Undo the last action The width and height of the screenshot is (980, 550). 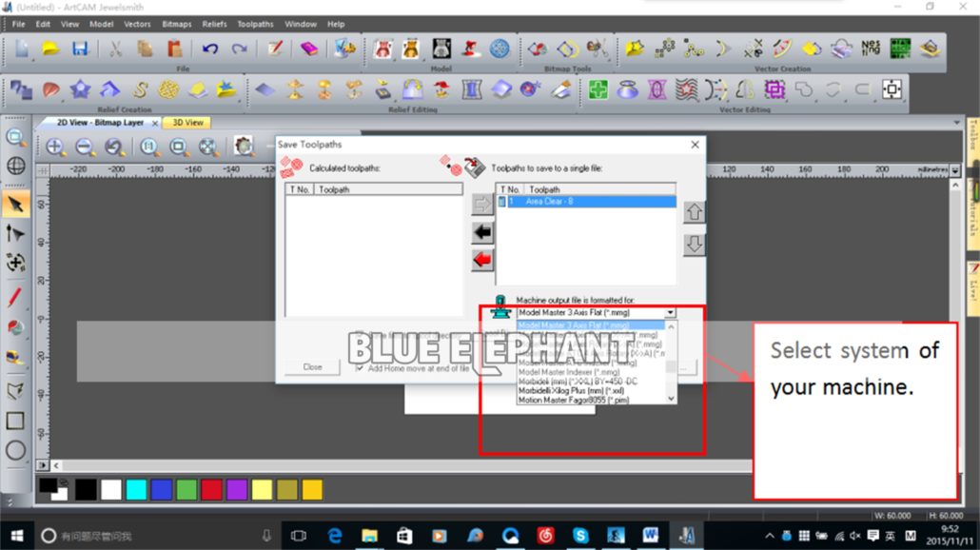coord(210,49)
